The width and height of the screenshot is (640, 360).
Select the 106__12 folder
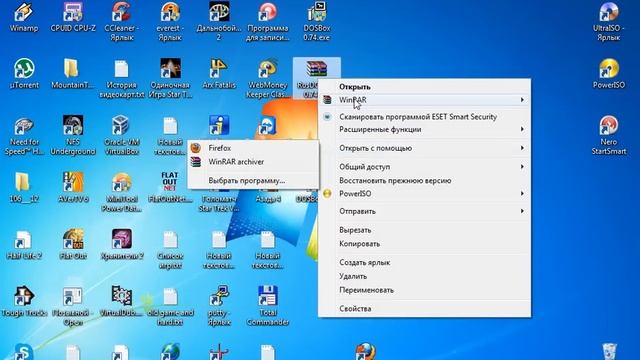pos(24,188)
